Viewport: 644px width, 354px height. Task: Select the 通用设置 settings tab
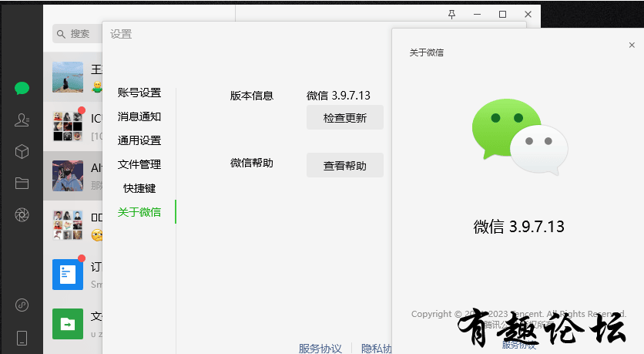pyautogui.click(x=139, y=140)
